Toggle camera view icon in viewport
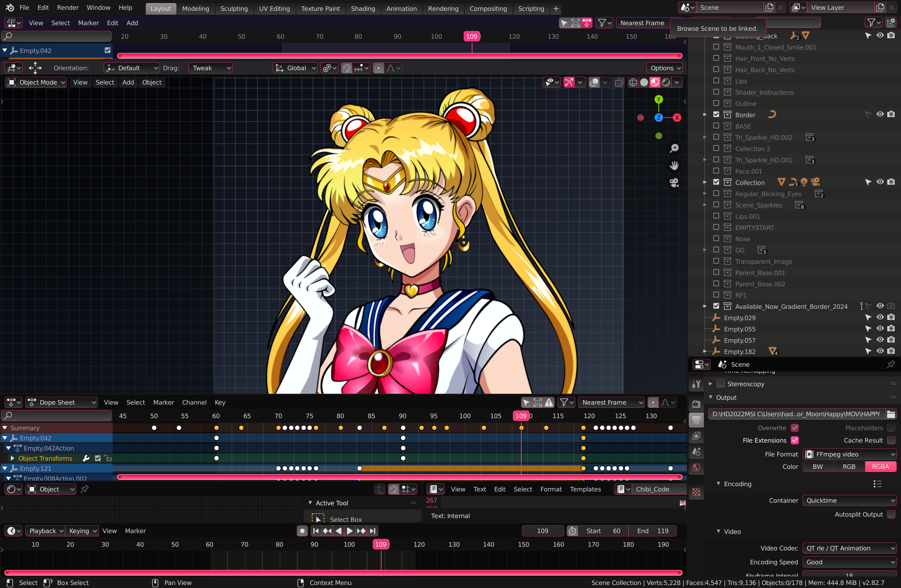 pyautogui.click(x=674, y=183)
